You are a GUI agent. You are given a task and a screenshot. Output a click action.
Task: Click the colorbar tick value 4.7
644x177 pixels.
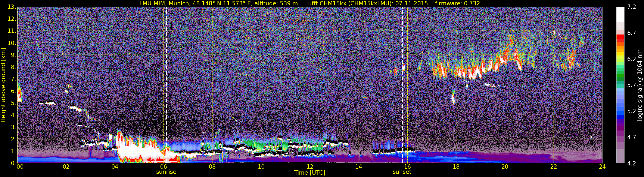coord(632,137)
